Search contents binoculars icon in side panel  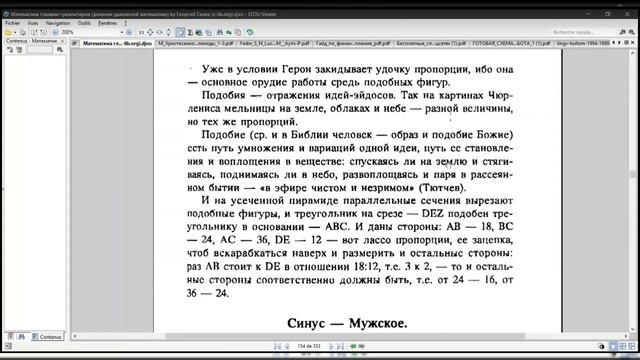(x=60, y=50)
